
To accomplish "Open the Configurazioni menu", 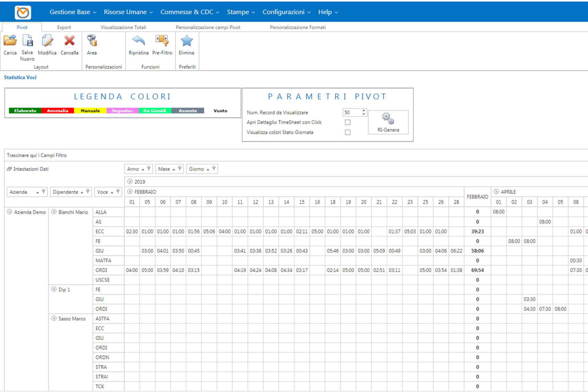I will [287, 12].
